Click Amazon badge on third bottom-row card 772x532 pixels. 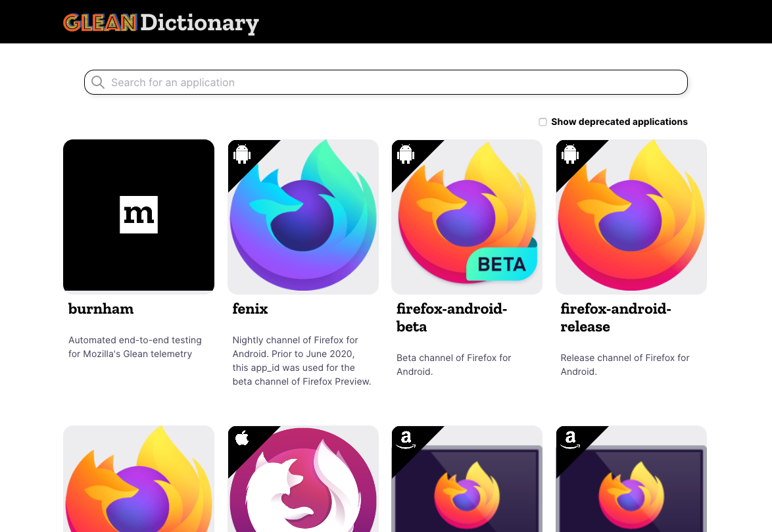pyautogui.click(x=406, y=439)
